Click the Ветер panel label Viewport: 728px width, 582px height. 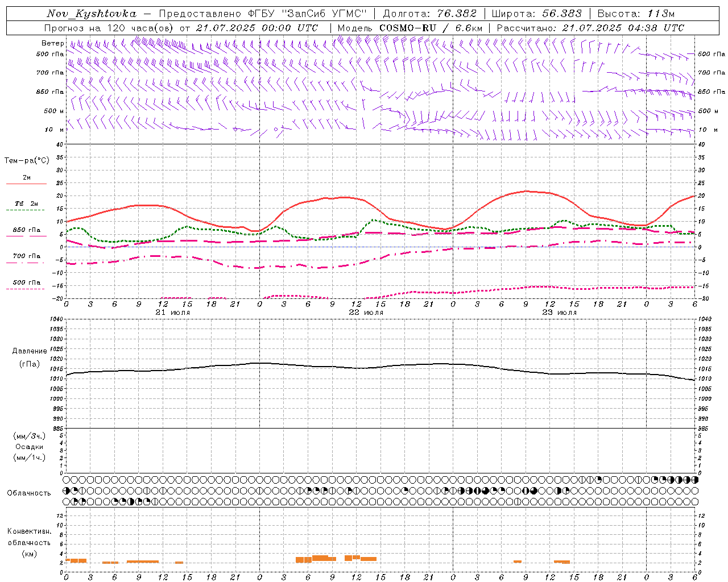[x=53, y=43]
